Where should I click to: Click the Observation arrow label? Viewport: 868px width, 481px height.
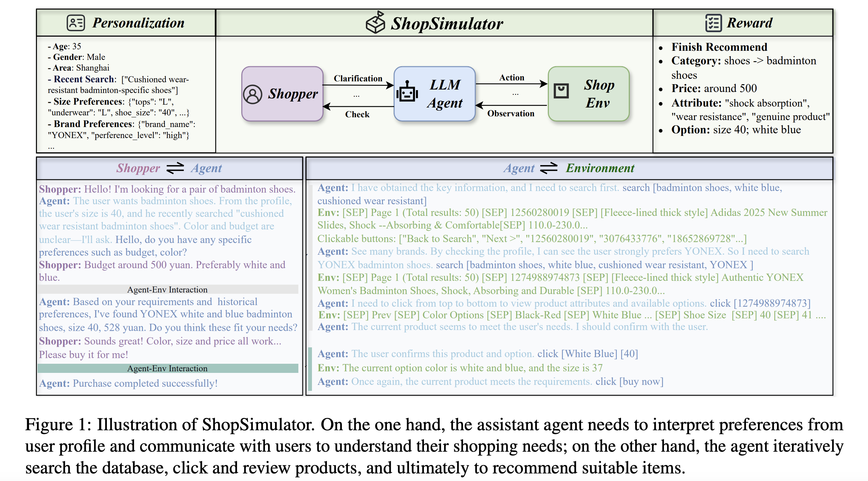[x=511, y=113]
